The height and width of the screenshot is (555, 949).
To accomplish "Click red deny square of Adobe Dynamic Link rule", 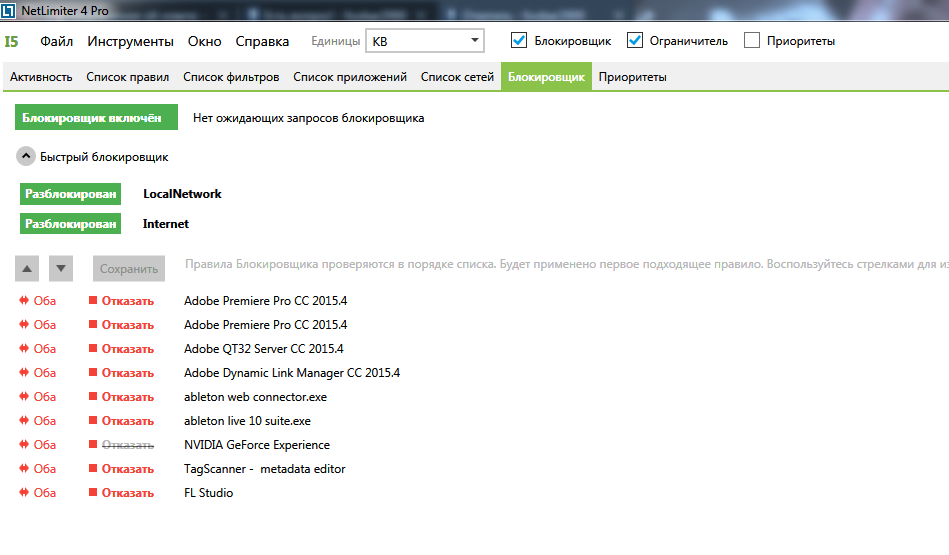I will pos(93,372).
